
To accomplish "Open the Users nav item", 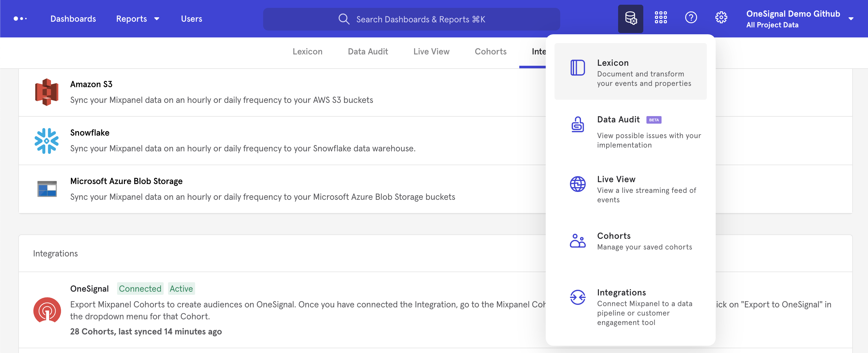I will click(x=191, y=19).
